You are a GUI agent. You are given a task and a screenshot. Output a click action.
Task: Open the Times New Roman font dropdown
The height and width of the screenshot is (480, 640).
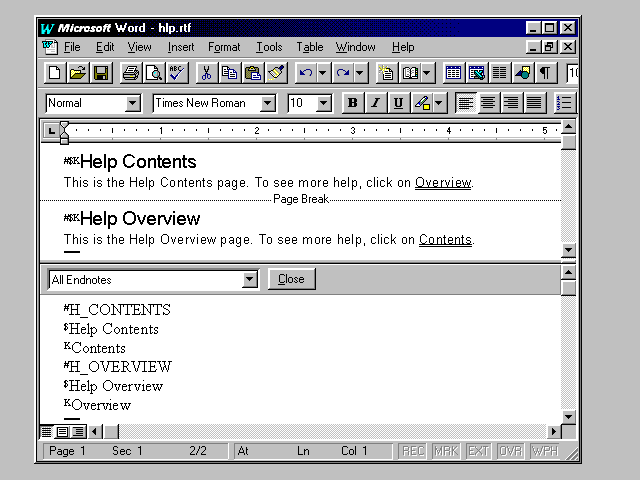(267, 103)
